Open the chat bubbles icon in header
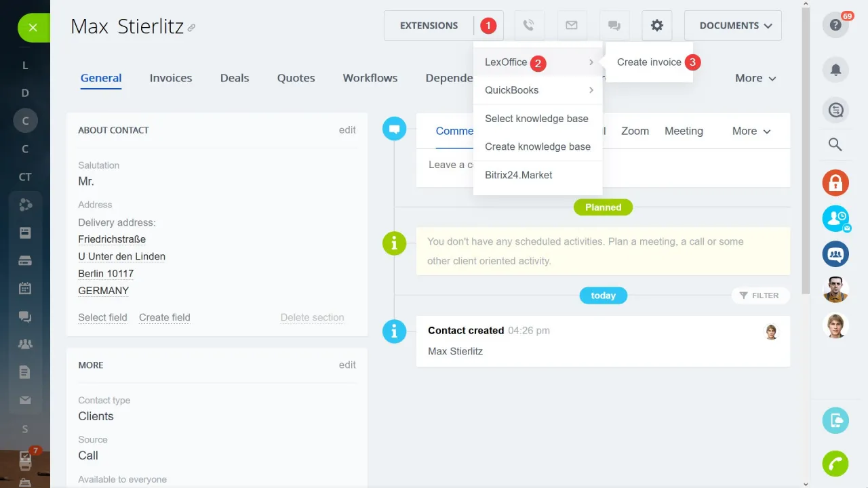The height and width of the screenshot is (488, 868). [x=614, y=26]
